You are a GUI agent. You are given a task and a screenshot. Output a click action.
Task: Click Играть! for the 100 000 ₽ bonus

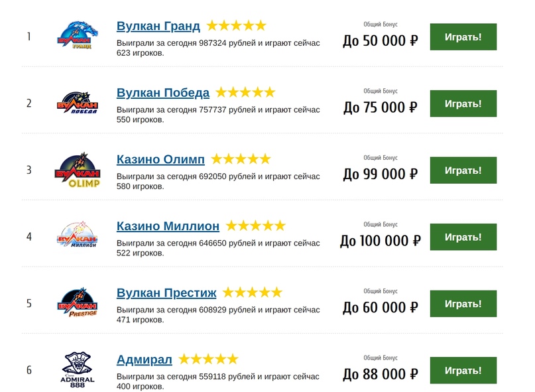463,237
